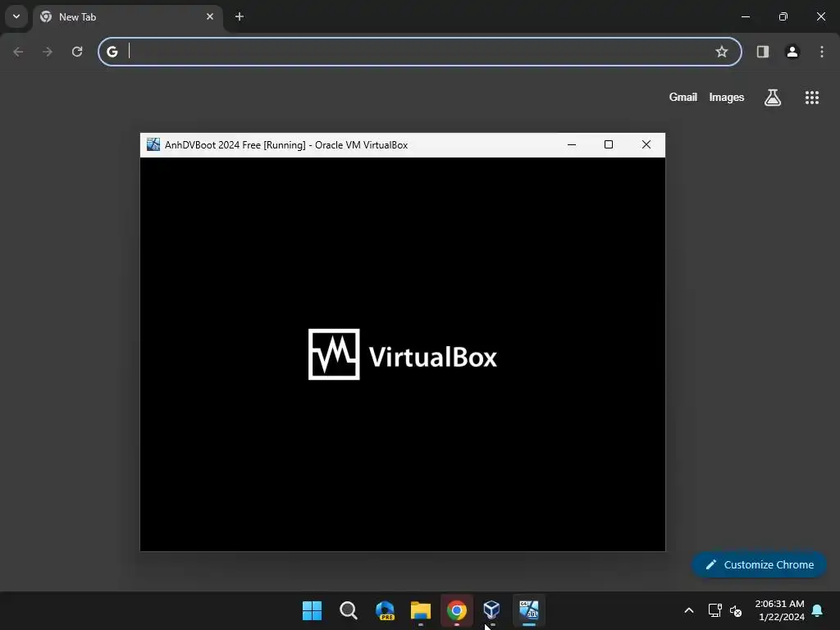Screen dimensions: 840x630
Task: Open Chrome side panel
Action: [x=763, y=52]
